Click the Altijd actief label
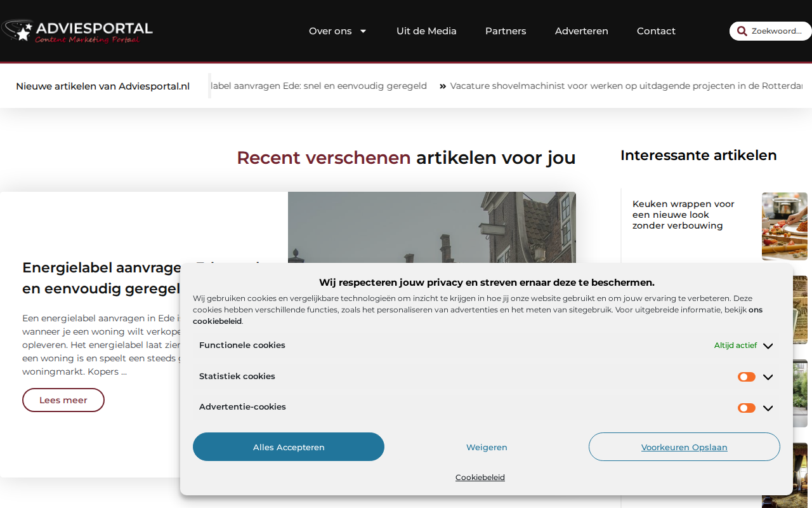This screenshot has width=812, height=508. pyautogui.click(x=735, y=345)
